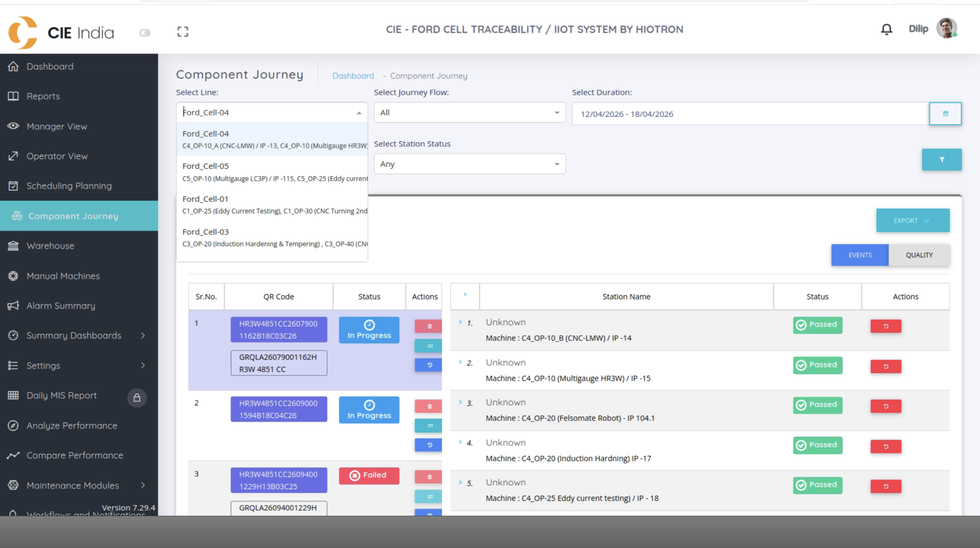Reset station 4 with red undo icon
The image size is (980, 548).
(x=886, y=446)
